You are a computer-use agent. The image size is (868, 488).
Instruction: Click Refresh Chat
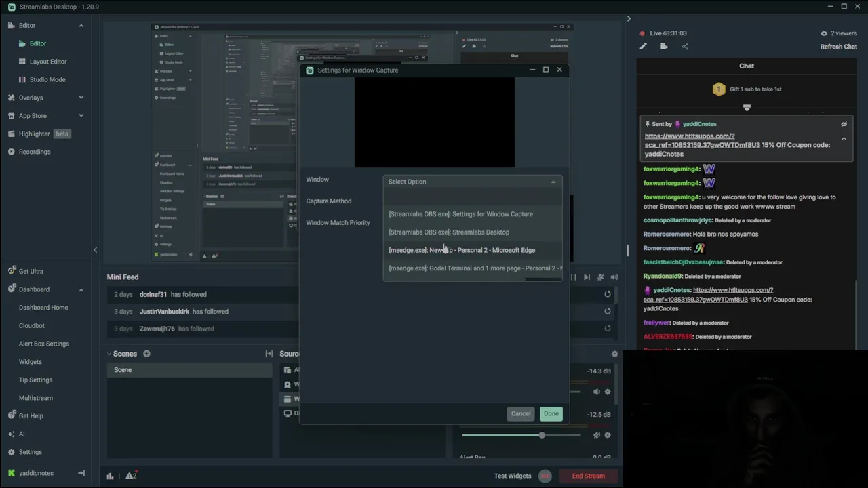pos(839,47)
